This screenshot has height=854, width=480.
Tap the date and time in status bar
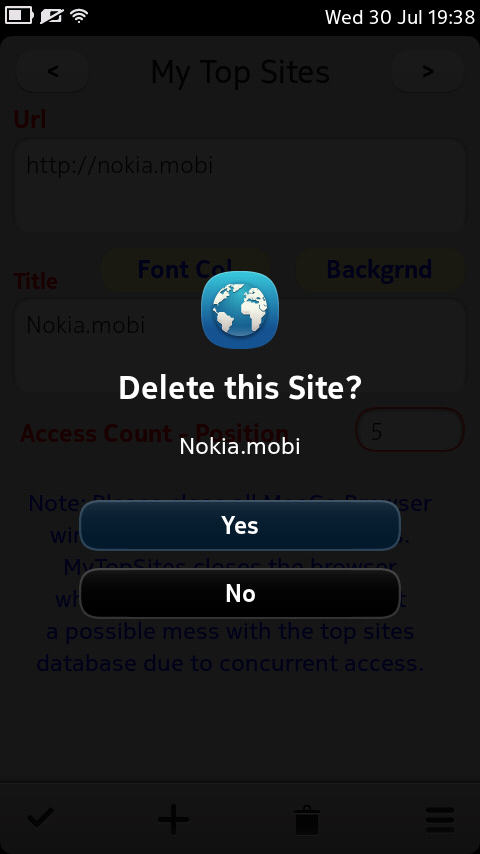400,17
